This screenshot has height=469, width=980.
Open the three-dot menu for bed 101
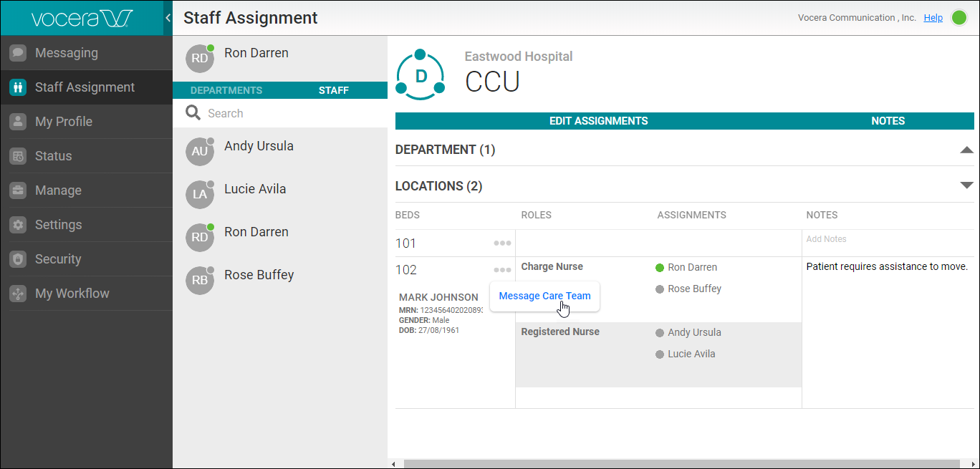tap(502, 243)
